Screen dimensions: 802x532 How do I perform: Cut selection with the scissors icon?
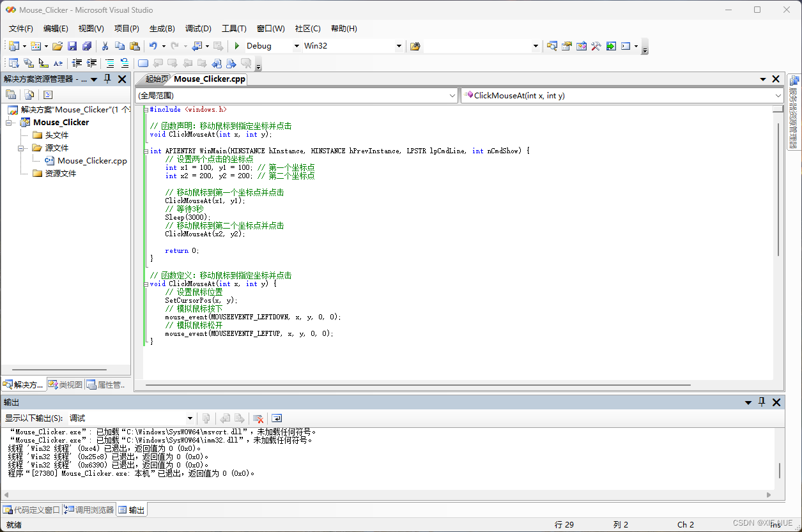tap(105, 46)
